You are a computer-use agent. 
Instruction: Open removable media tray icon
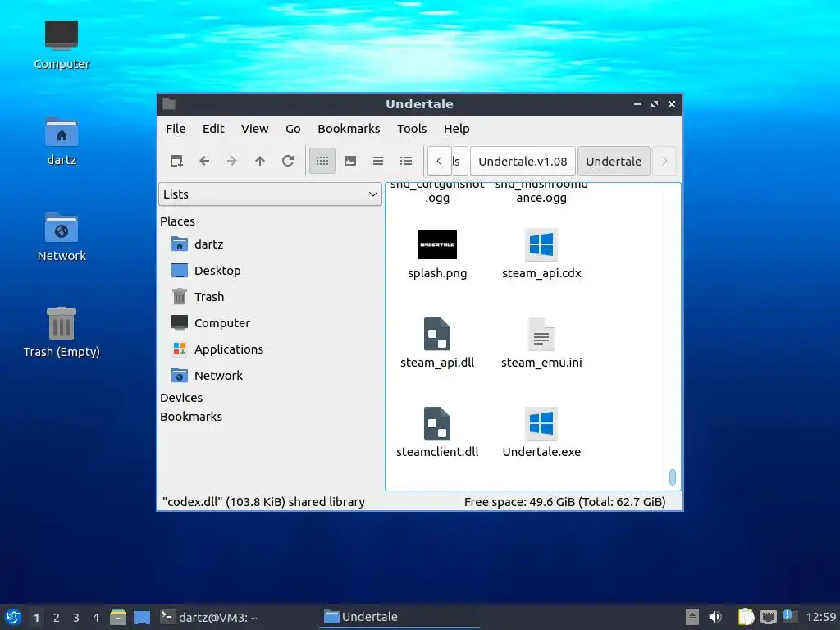692,617
